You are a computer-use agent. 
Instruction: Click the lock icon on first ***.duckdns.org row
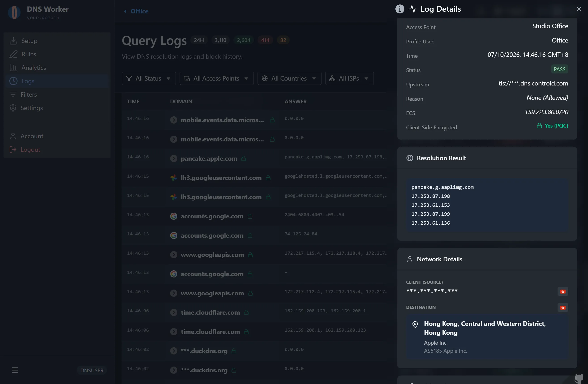234,351
